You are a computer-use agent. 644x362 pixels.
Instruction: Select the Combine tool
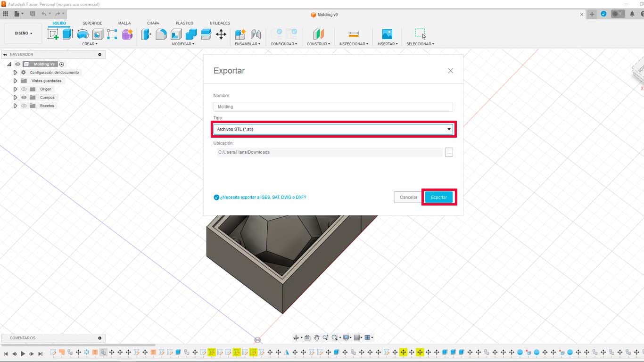(x=191, y=34)
